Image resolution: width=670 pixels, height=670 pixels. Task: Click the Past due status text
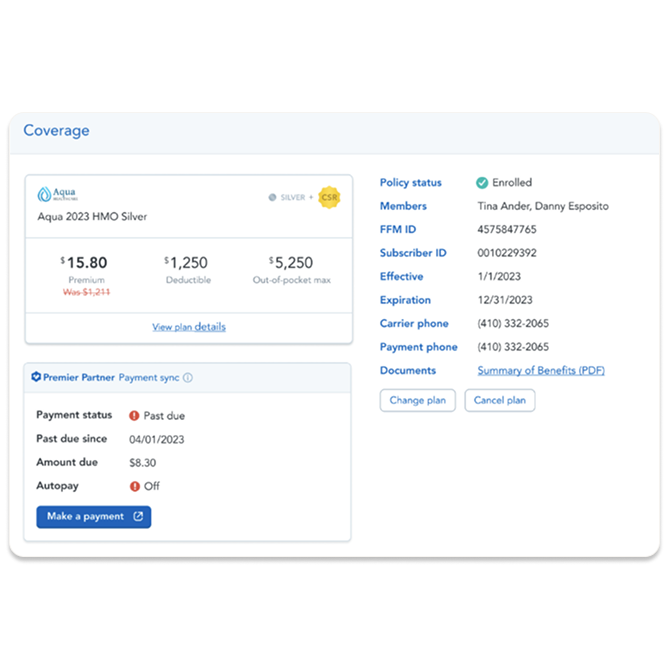[164, 416]
